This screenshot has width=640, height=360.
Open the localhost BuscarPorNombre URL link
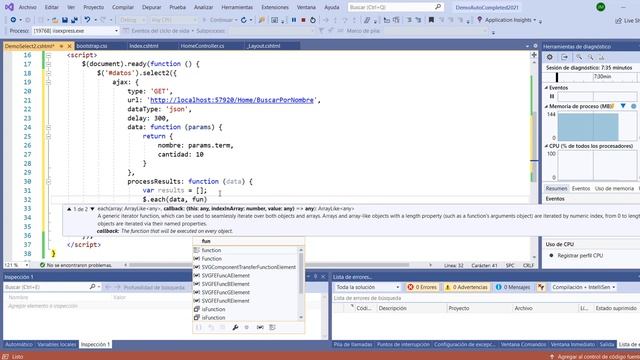(232, 100)
